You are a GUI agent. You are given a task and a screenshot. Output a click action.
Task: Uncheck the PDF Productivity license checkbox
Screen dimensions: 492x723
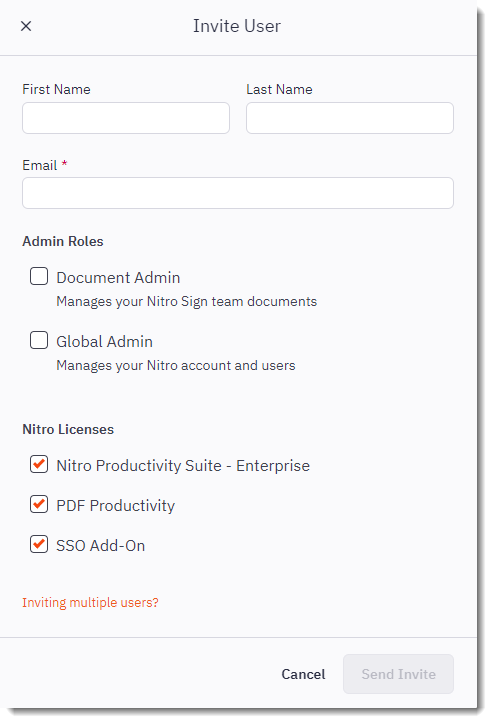(39, 504)
